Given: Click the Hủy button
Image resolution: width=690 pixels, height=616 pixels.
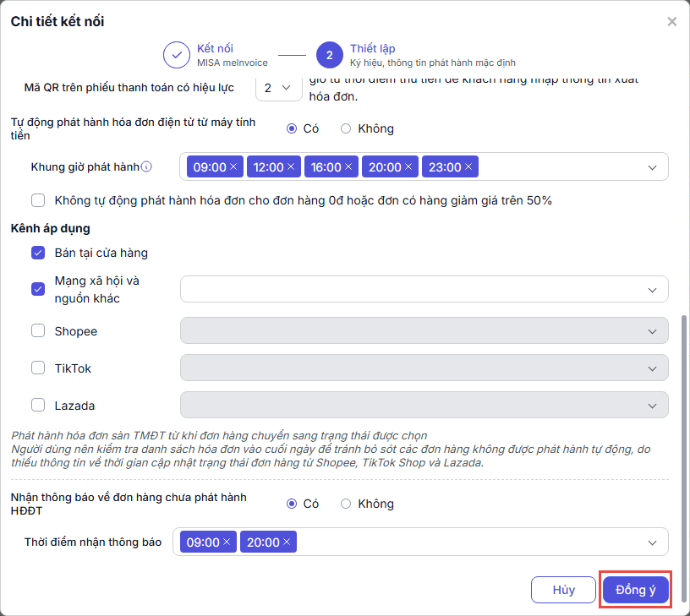Looking at the screenshot, I should [564, 590].
